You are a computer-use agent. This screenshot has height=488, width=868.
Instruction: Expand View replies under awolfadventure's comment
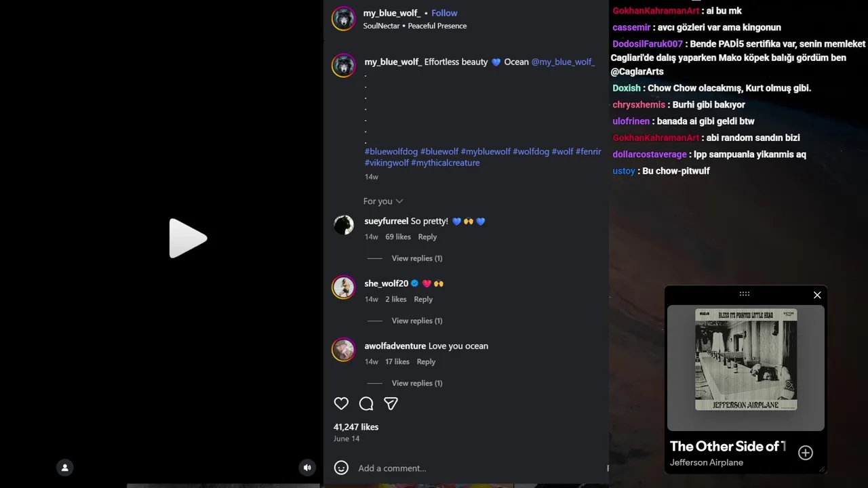coord(416,383)
